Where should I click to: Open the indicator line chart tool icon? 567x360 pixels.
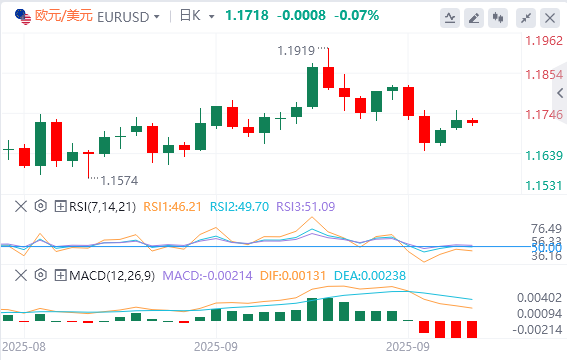coord(449,18)
